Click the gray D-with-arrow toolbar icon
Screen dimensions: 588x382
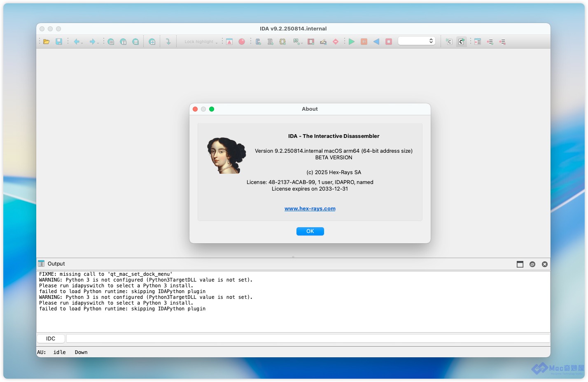pyautogui.click(x=270, y=42)
